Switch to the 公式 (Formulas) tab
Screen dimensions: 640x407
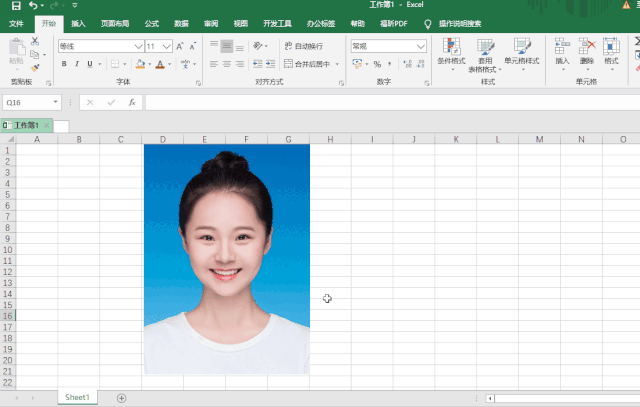pos(152,22)
